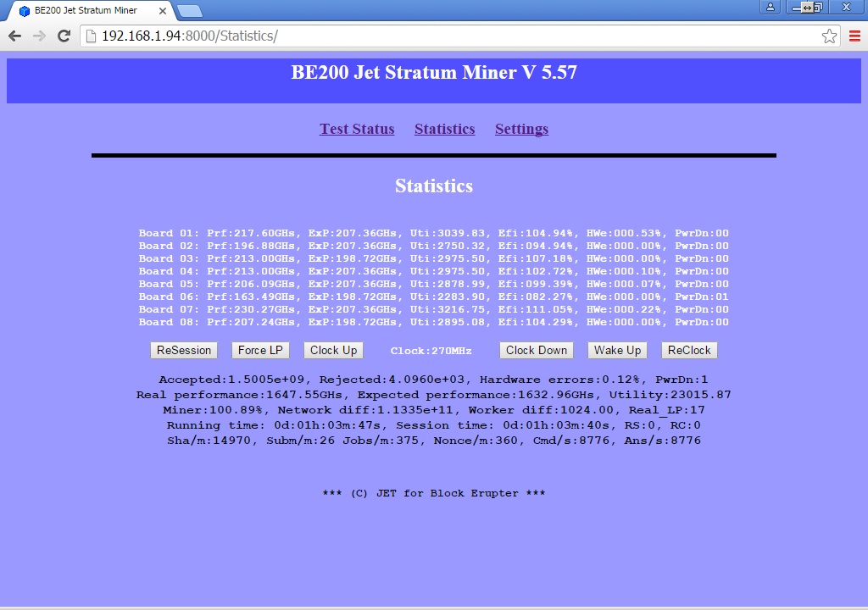
Task: Click the BE200 Jet Stratum Miner V 5.57 title
Action: 434,73
